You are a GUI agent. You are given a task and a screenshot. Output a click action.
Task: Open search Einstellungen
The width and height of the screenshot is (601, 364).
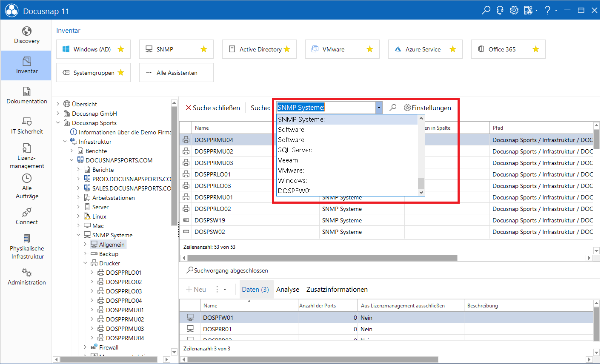point(427,108)
